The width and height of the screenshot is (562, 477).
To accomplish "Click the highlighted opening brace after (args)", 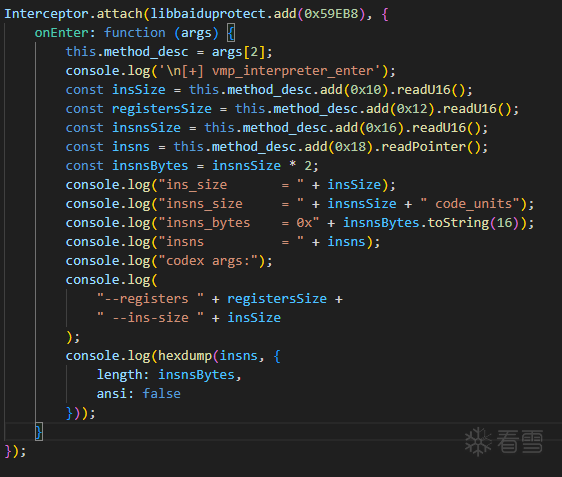I will click(231, 33).
